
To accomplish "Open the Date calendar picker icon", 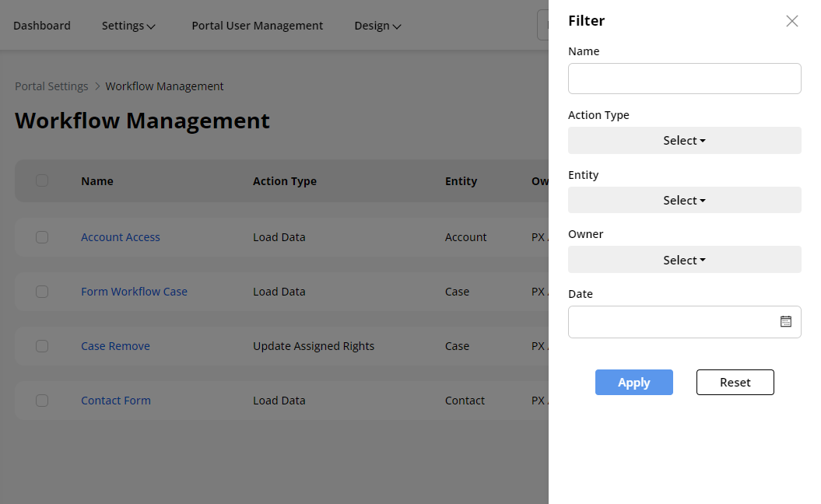I will 785,321.
